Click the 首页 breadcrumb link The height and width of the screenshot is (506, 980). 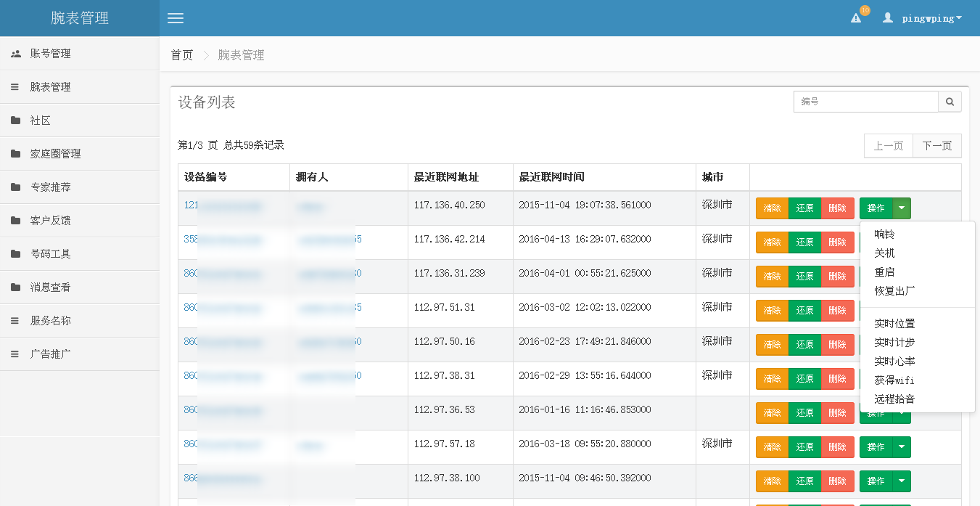[x=182, y=55]
